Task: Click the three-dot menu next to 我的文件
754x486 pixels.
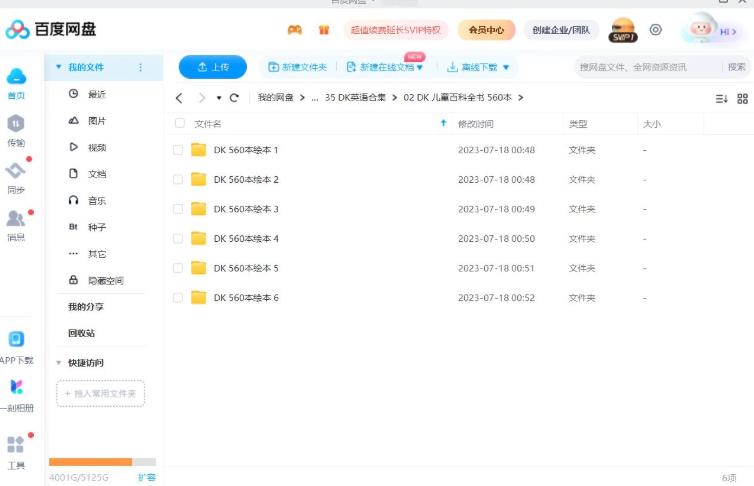Action: pos(140,67)
